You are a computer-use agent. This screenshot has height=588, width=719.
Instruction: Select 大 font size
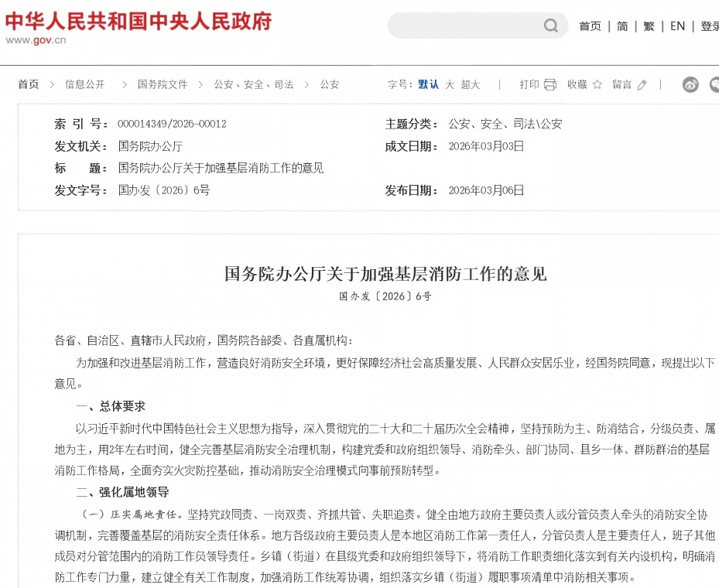point(450,84)
